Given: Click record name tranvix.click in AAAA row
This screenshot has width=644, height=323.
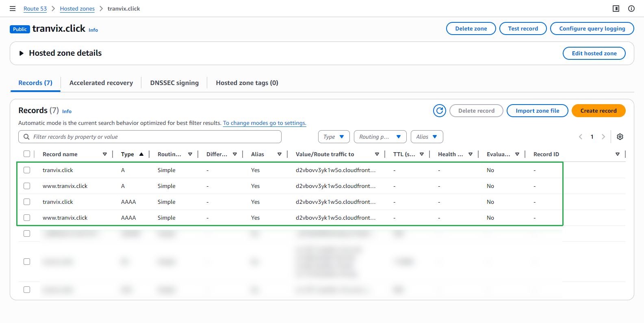Looking at the screenshot, I should [58, 202].
